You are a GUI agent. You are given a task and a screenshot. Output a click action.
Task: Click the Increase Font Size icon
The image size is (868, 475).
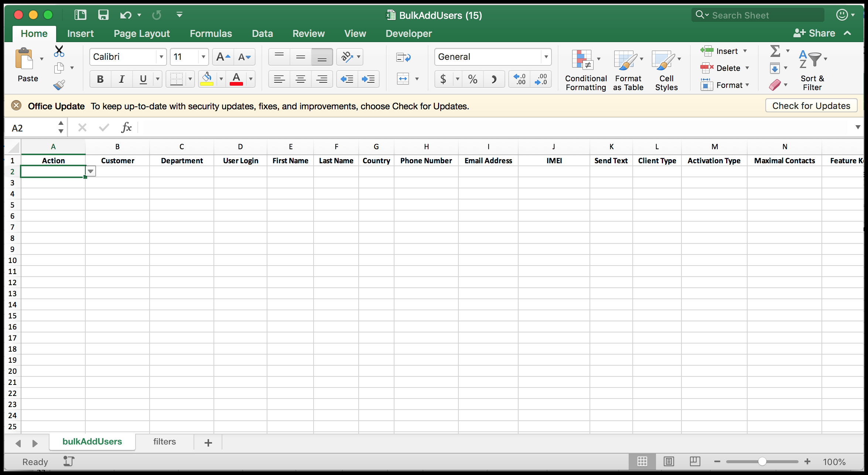(223, 57)
